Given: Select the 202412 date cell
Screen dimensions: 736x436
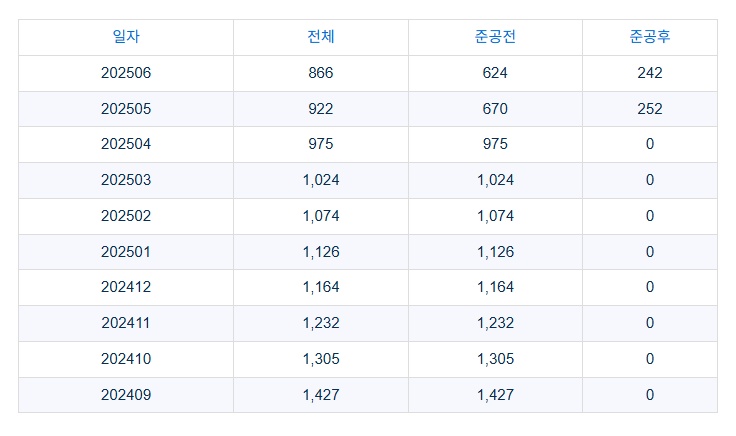Looking at the screenshot, I should click(x=126, y=287).
